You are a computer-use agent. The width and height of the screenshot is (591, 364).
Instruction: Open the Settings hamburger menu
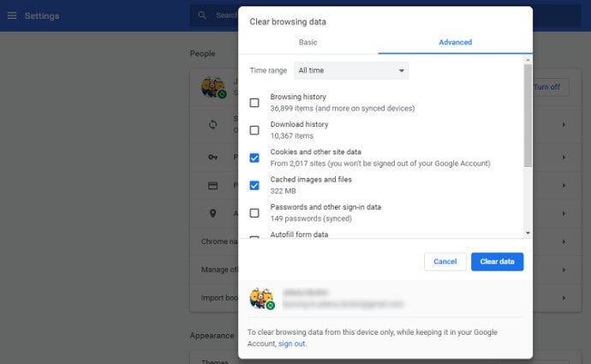[x=12, y=15]
